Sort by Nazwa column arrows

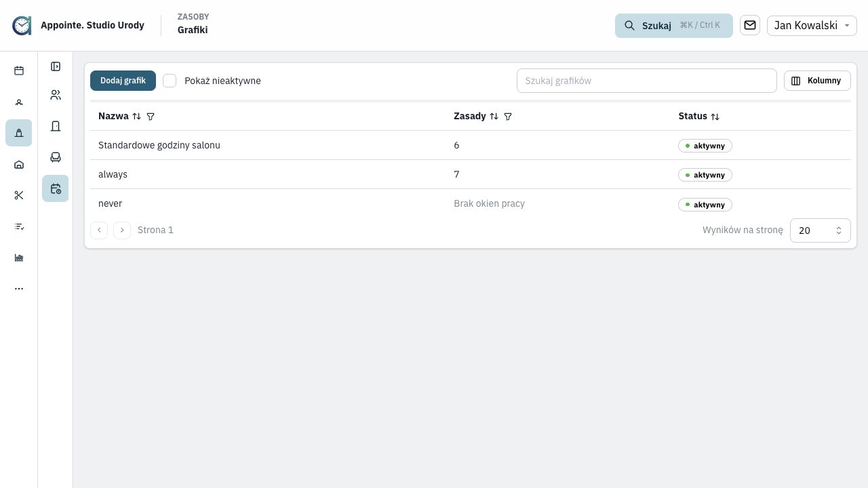tap(137, 117)
